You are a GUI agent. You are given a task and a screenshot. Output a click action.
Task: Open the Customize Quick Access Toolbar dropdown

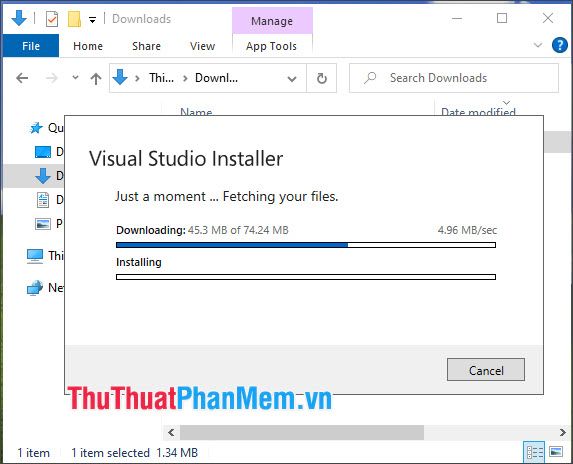tap(92, 20)
